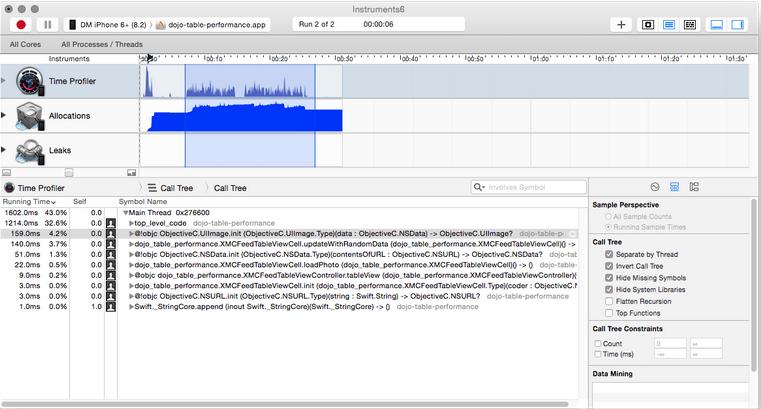Click the track height slider icon below Leaks
The image size is (761, 409).
(69, 173)
